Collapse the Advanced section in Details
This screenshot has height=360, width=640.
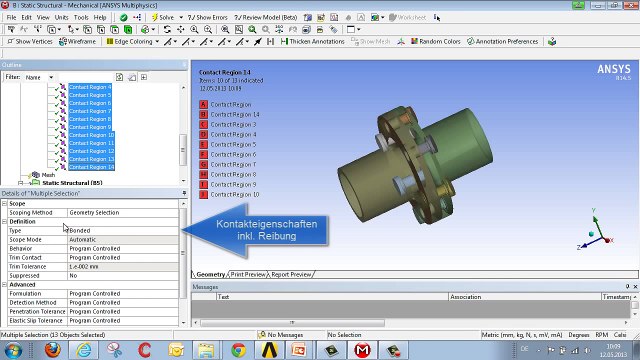[x=4, y=284]
